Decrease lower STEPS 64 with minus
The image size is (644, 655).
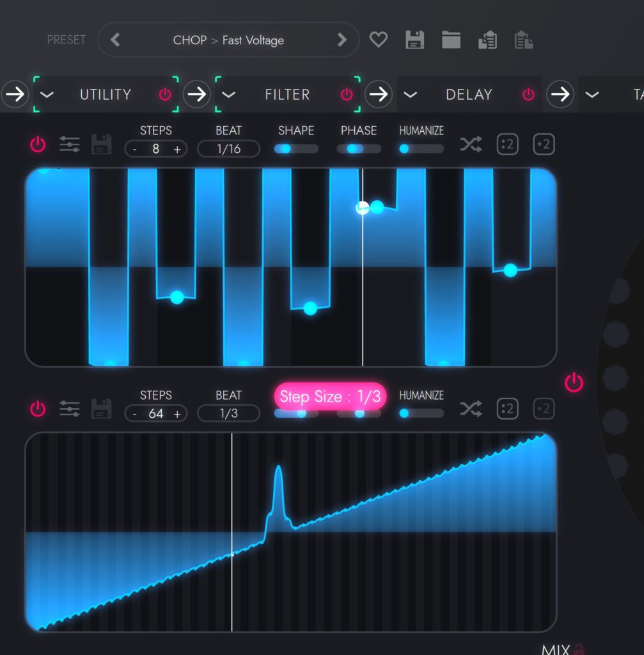click(x=134, y=414)
